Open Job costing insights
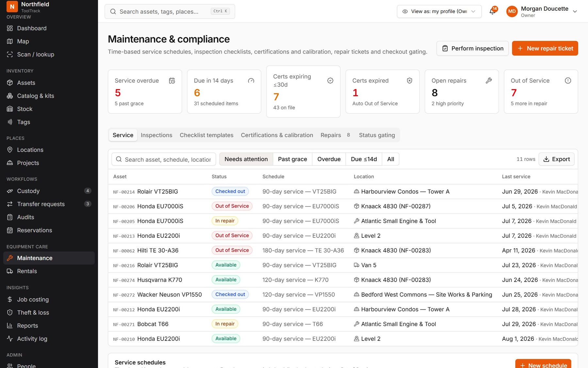This screenshot has width=588, height=368. (x=49, y=299)
